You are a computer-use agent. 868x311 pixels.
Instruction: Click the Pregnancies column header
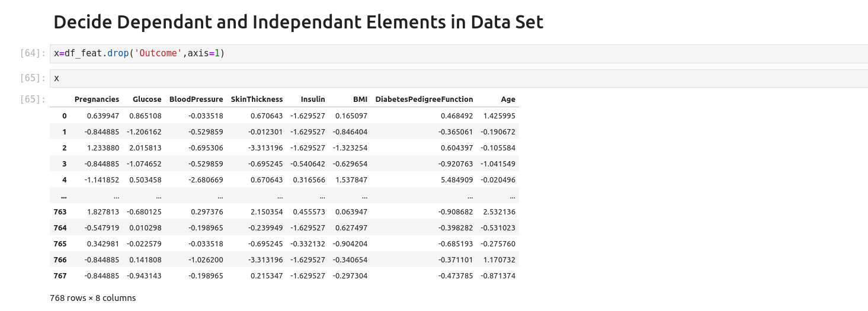97,100
